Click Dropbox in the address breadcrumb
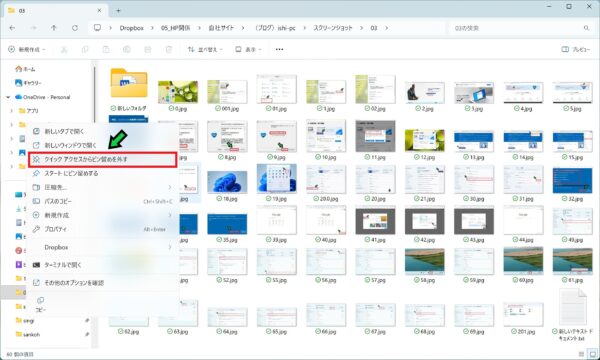The height and width of the screenshot is (360, 600). (x=131, y=28)
